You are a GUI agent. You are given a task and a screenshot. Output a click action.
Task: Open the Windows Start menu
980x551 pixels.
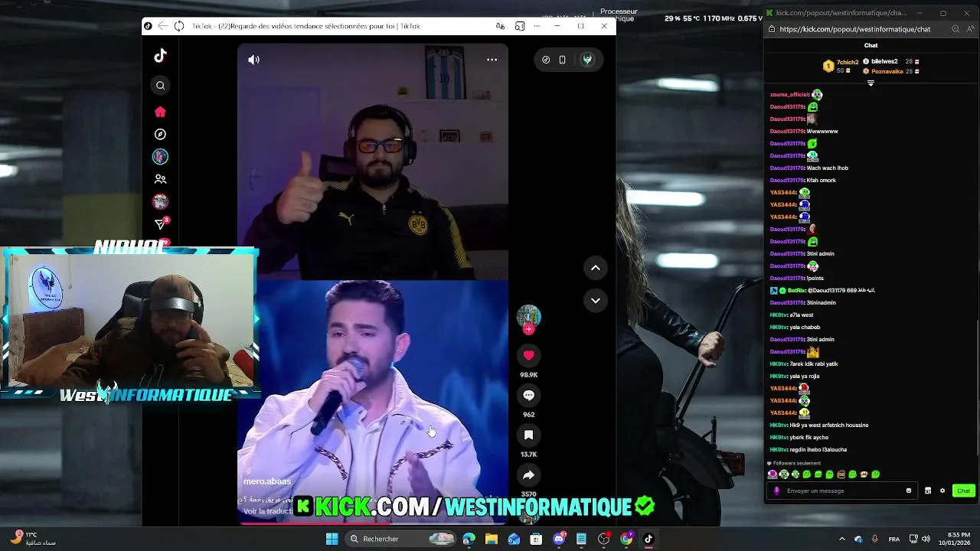click(332, 539)
